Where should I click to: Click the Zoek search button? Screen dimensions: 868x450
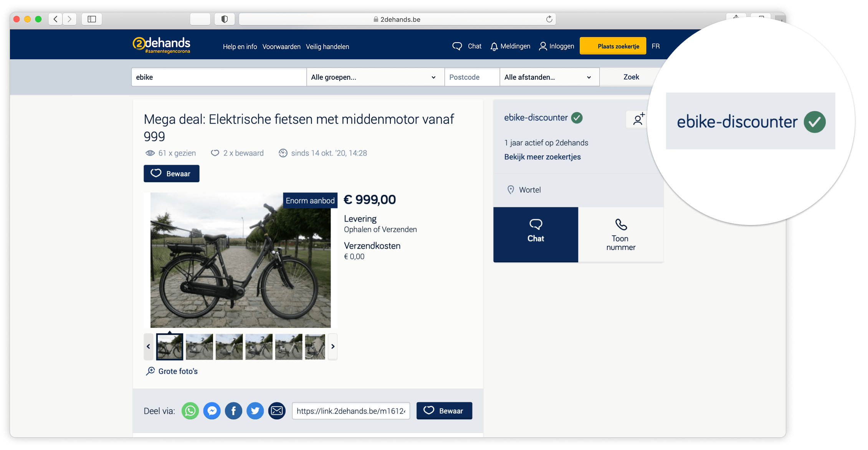tap(631, 77)
